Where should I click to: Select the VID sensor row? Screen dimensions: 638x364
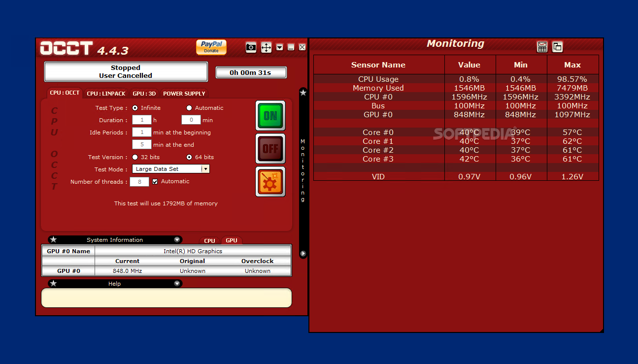point(456,177)
